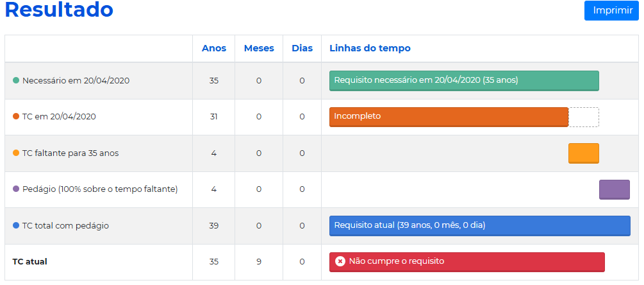Viewport: 644px width, 285px height.
Task: Click the Resultado heading
Action: click(59, 10)
